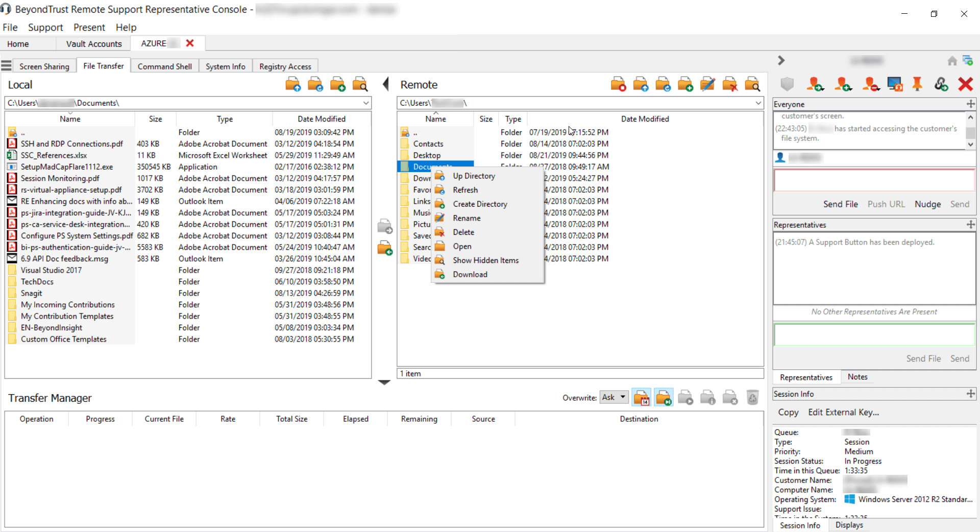Click the orange pushpin icon
Viewport: 980px width, 532px height.
[x=917, y=84]
